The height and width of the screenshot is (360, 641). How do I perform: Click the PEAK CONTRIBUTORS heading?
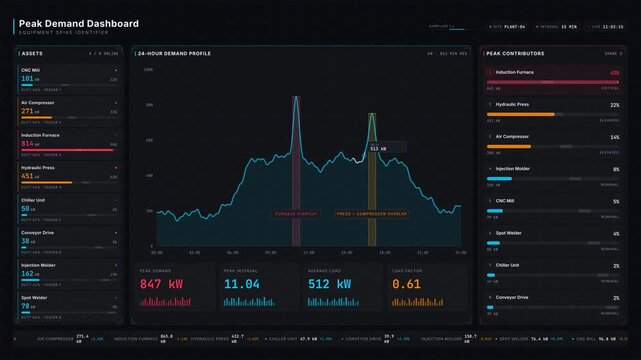click(x=515, y=54)
